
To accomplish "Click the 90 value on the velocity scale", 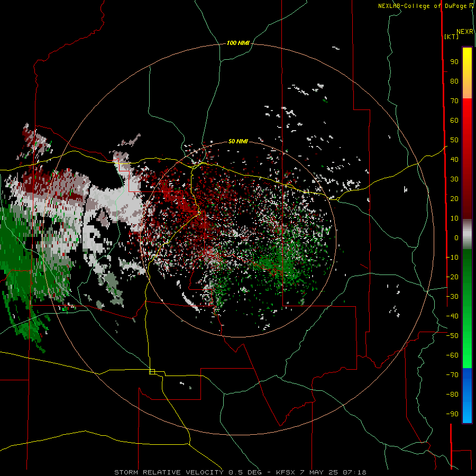I will 454,62.
